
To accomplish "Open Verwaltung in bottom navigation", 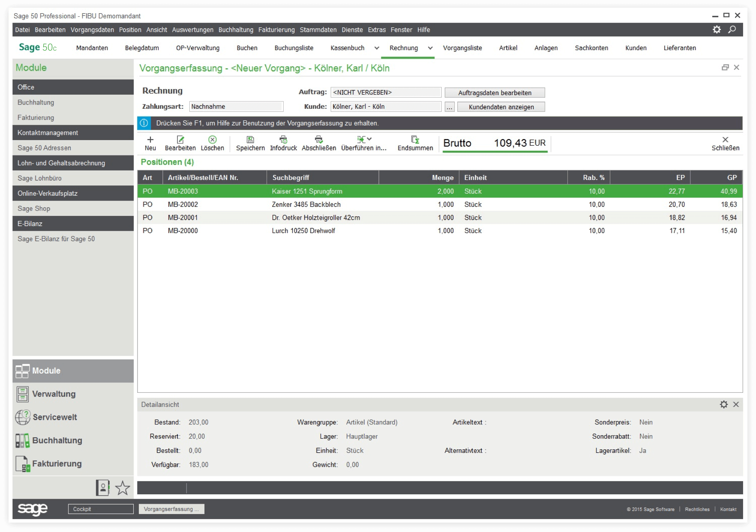I will click(73, 394).
